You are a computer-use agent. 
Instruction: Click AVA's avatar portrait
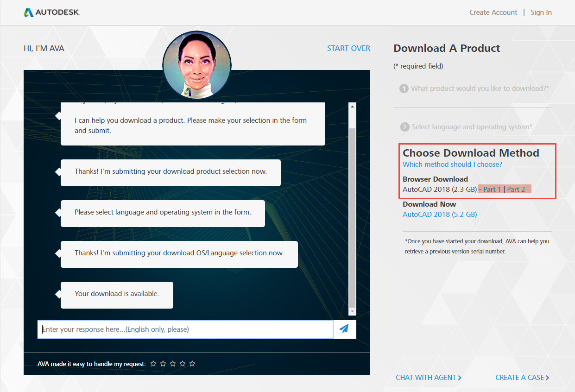coord(197,65)
